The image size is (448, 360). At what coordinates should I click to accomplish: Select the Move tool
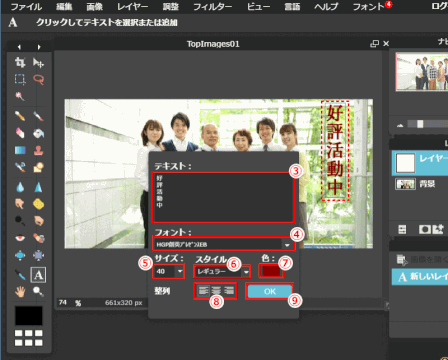click(x=38, y=62)
